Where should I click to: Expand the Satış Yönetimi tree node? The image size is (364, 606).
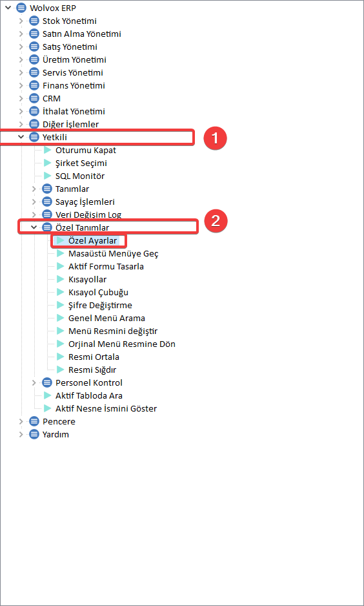pyautogui.click(x=21, y=47)
